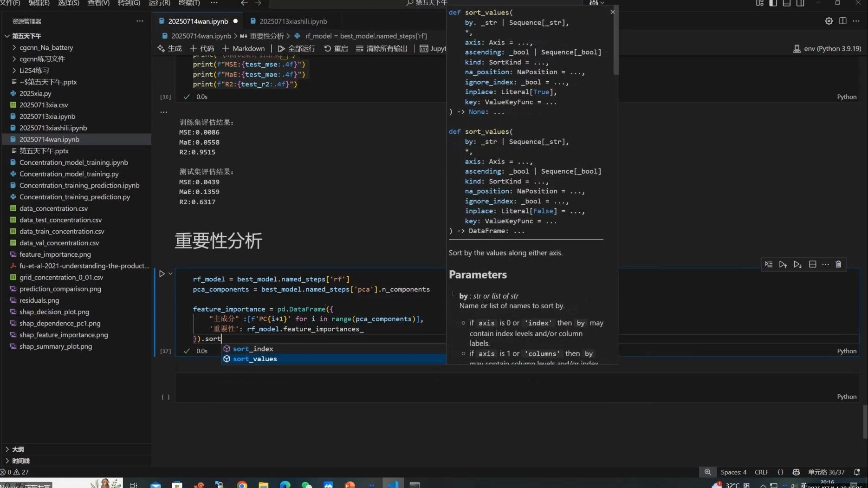Open notifications bell in status bar
The height and width of the screenshot is (488, 868).
pos(857,472)
